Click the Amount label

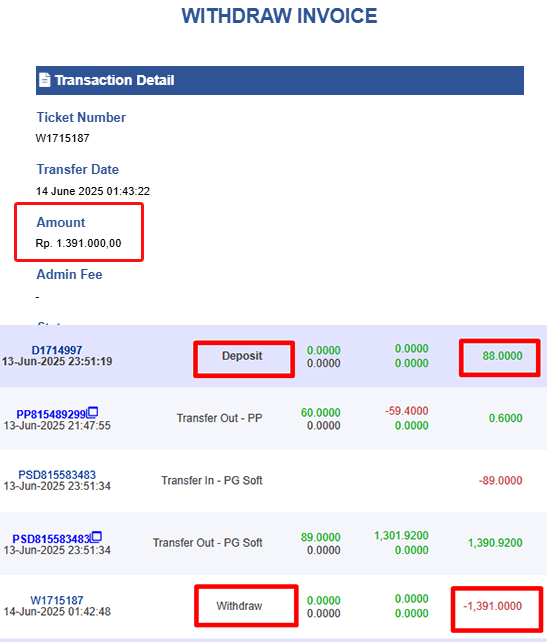61,222
